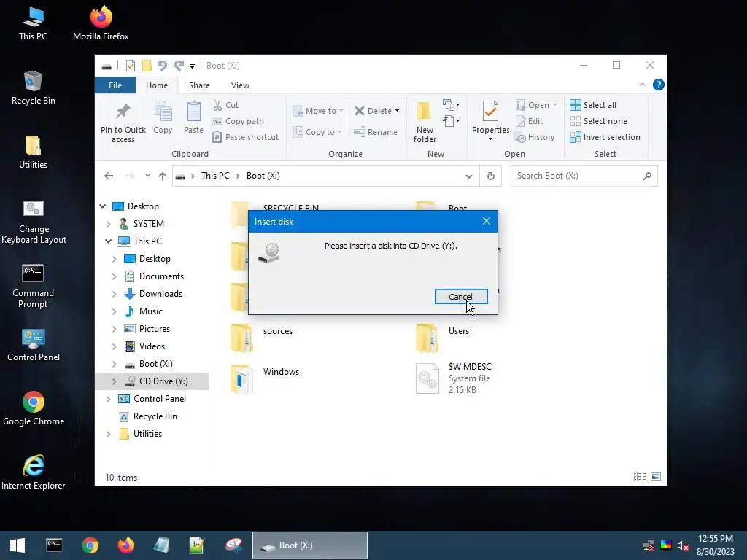The width and height of the screenshot is (747, 560).
Task: Click This PC in the address breadcrumb
Action: (x=215, y=176)
